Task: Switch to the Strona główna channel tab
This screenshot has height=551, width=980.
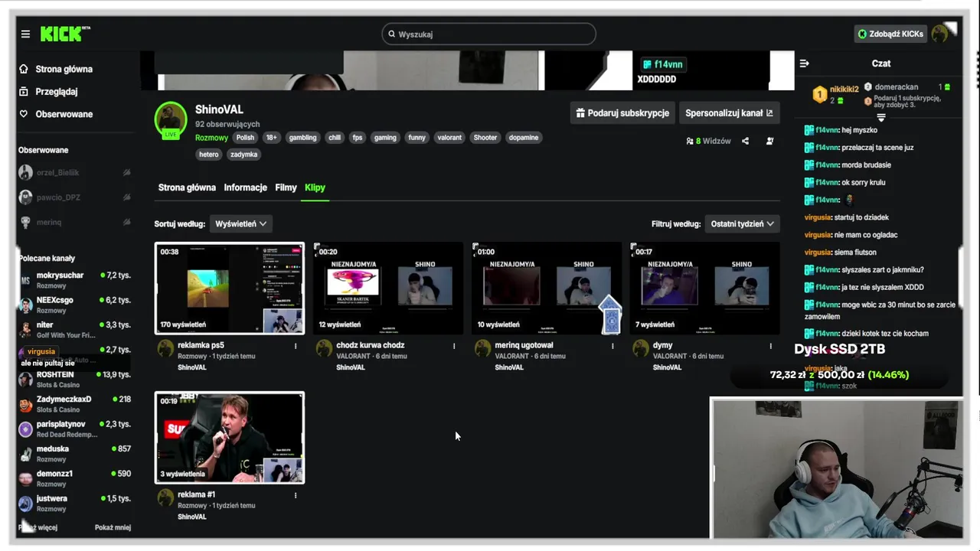Action: [x=187, y=187]
